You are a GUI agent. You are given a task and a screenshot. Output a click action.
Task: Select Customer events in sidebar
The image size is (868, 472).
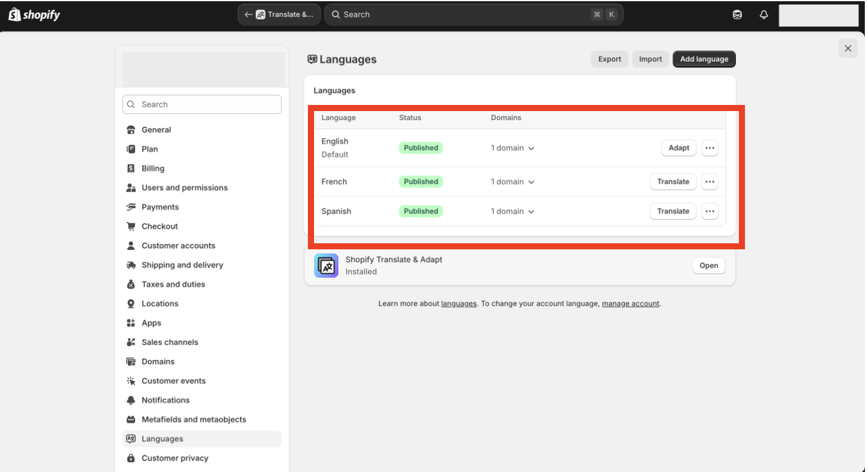(x=202, y=381)
